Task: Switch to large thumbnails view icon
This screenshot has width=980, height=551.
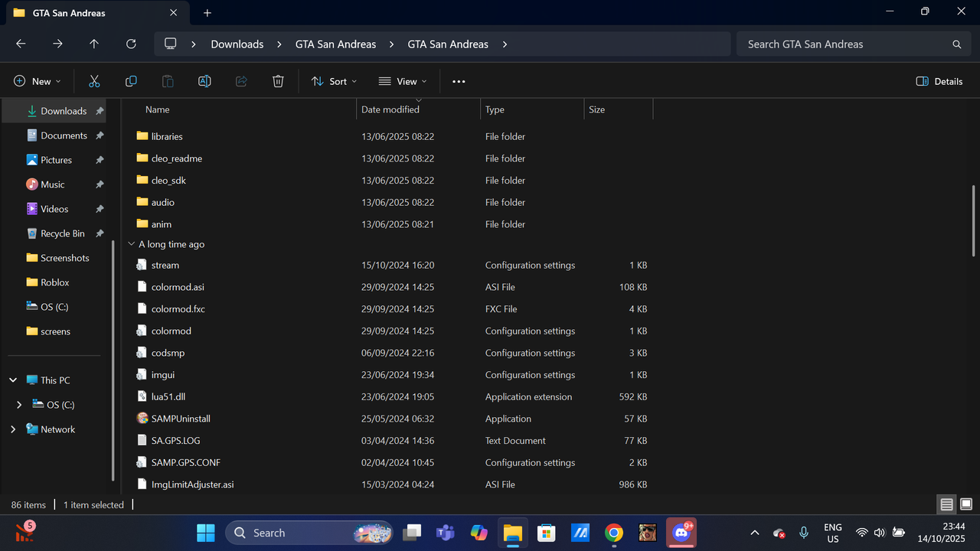Action: (966, 504)
